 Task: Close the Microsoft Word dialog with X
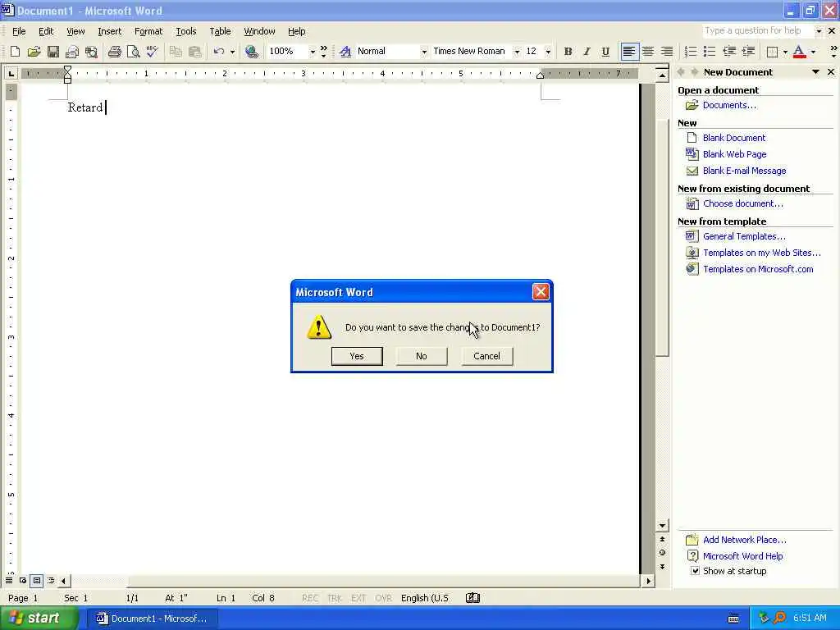541,292
